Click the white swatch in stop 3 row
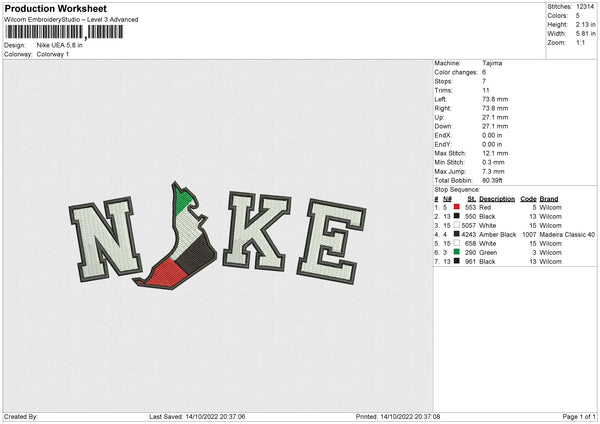 [x=457, y=225]
